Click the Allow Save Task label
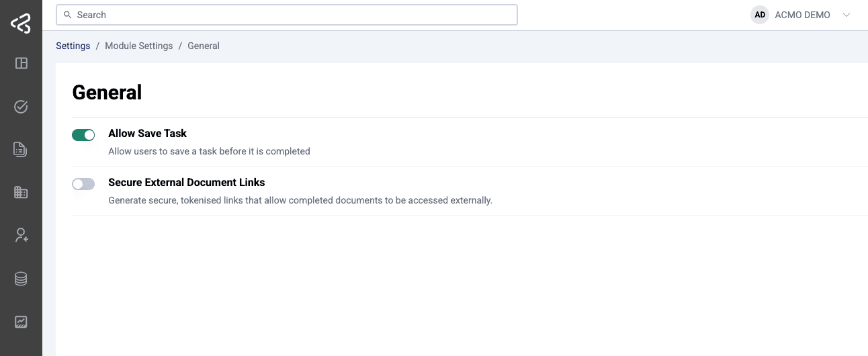868x356 pixels. pyautogui.click(x=148, y=133)
